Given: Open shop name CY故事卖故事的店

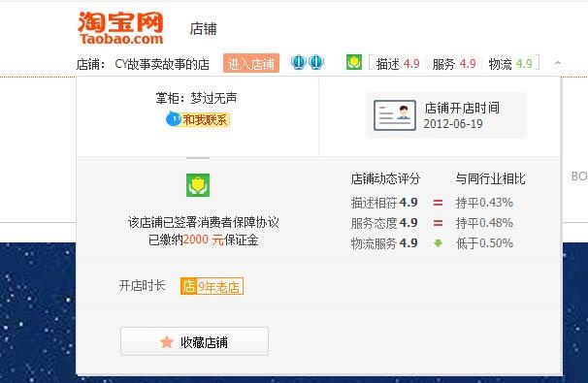Looking at the screenshot, I should [162, 64].
